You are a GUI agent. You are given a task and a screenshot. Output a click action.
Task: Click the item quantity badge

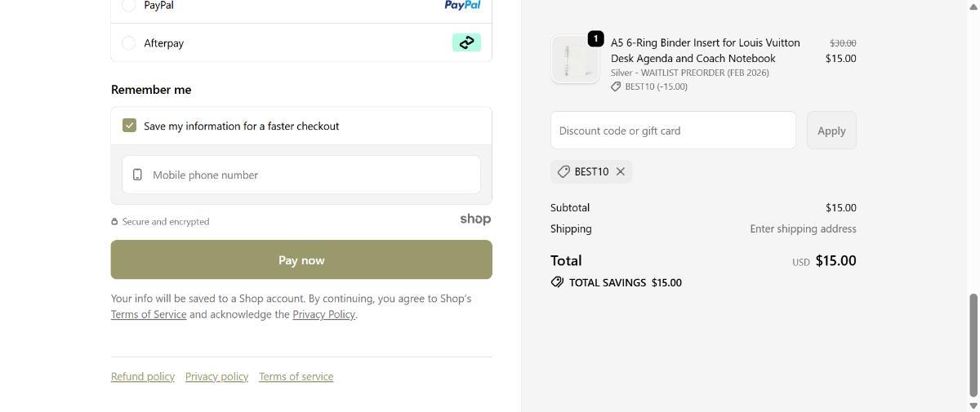596,38
